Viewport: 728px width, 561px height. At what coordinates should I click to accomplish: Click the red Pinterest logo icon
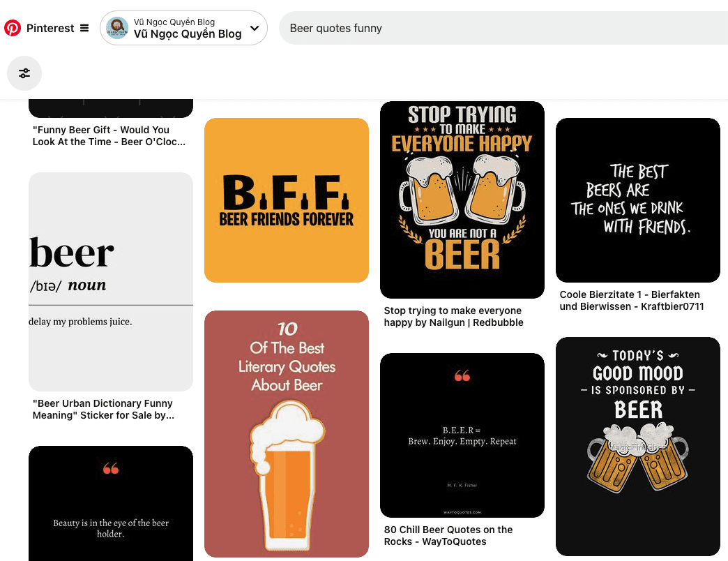pyautogui.click(x=13, y=28)
